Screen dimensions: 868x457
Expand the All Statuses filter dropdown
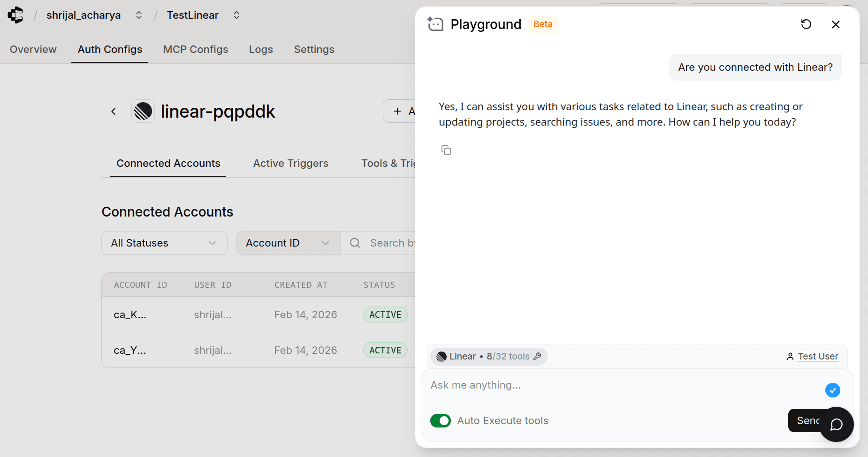coord(164,243)
